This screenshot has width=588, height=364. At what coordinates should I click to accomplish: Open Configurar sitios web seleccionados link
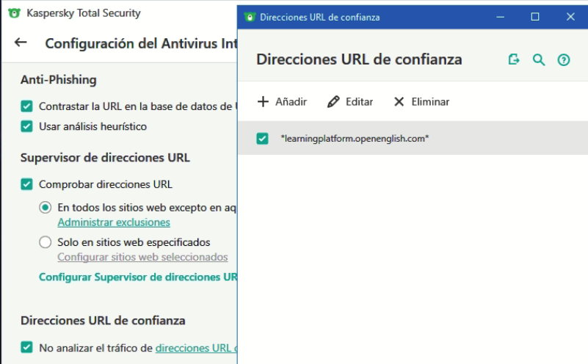(142, 257)
